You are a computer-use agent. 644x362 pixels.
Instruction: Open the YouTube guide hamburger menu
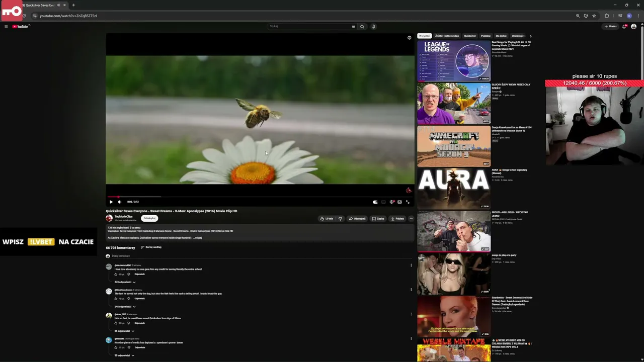[x=6, y=27]
